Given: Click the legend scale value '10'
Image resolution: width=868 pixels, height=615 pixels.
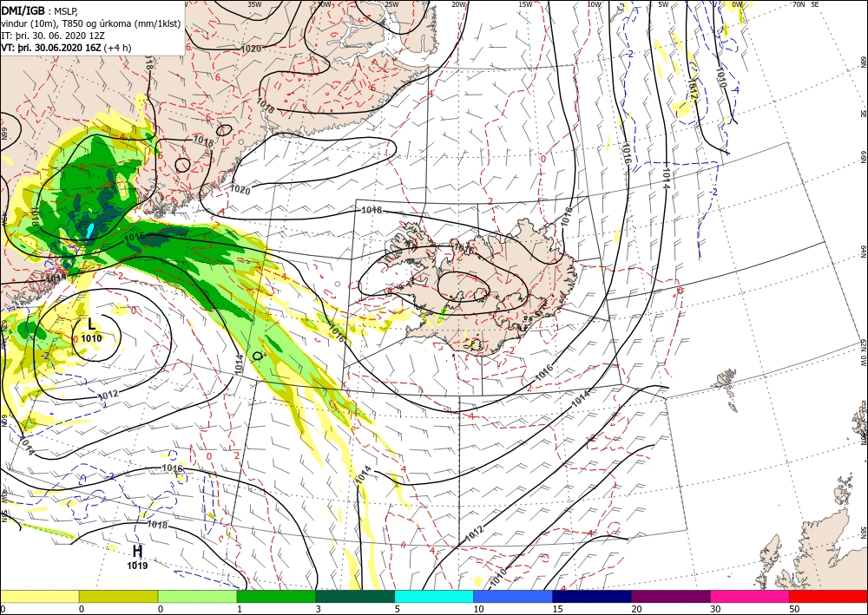Looking at the screenshot, I should (478, 609).
